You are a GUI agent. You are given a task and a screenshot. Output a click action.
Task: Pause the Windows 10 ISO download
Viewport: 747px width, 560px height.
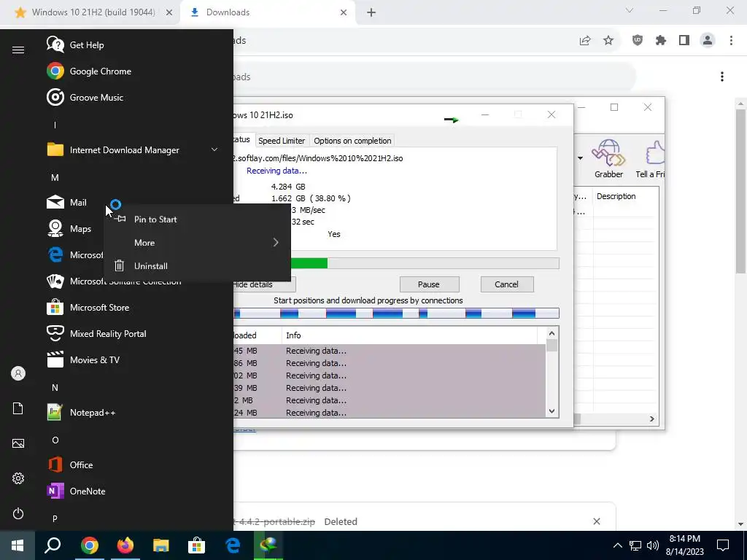pyautogui.click(x=429, y=284)
